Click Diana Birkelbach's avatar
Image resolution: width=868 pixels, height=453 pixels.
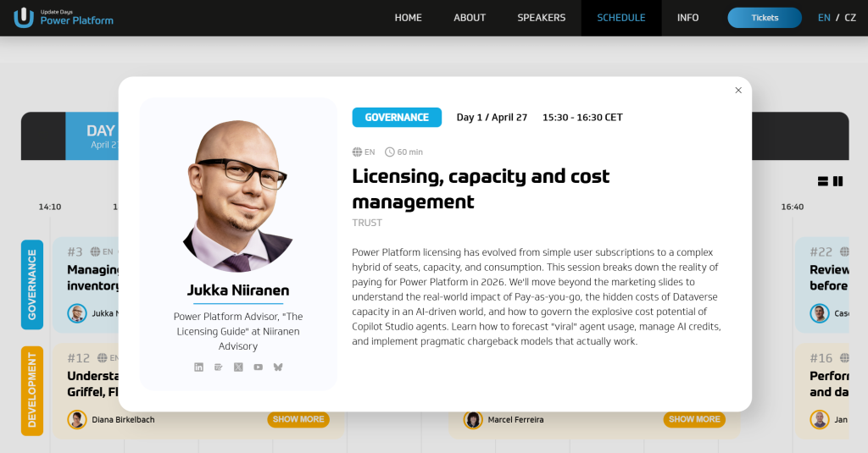(77, 420)
